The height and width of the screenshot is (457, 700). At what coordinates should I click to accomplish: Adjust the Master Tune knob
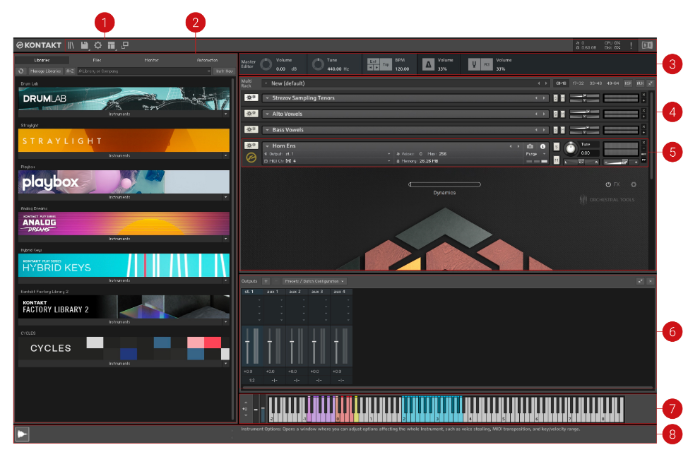[x=318, y=64]
